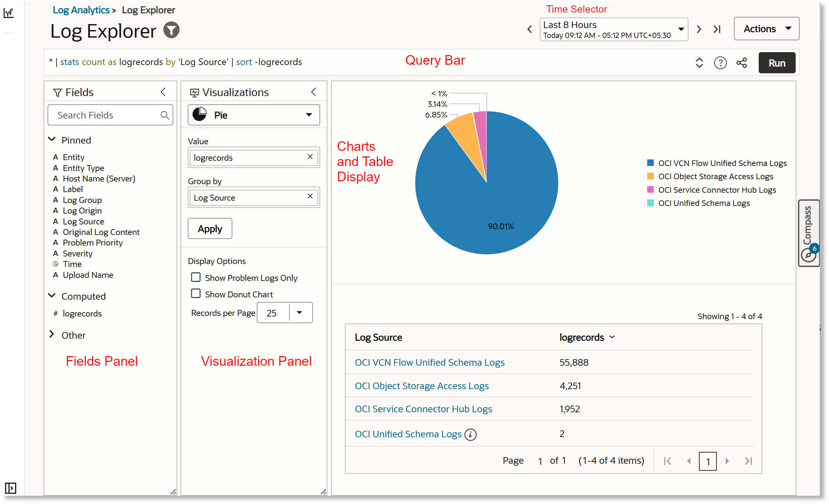
Task: Enable Show Problem Logs Only
Action: click(195, 277)
